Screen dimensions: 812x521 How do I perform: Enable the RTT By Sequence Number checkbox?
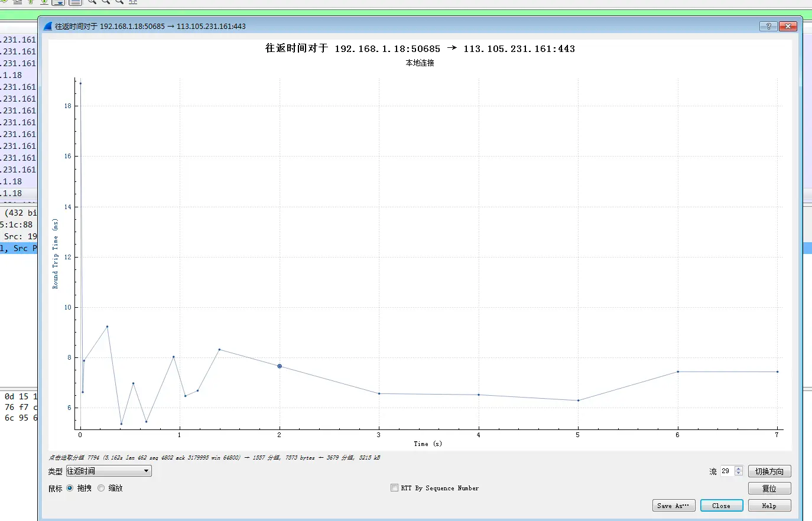coord(394,488)
